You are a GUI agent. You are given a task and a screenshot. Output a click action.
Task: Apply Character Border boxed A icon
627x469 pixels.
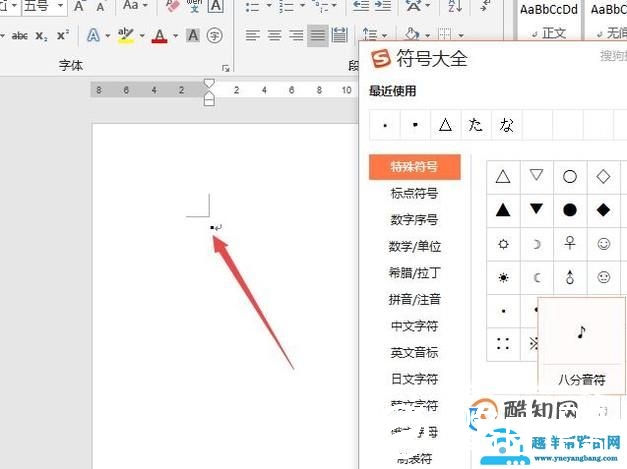(x=216, y=6)
